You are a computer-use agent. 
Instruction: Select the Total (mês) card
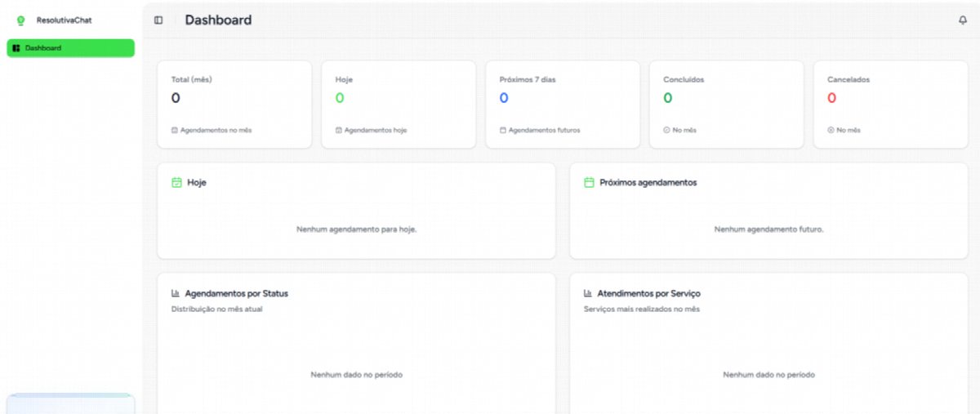click(x=234, y=105)
